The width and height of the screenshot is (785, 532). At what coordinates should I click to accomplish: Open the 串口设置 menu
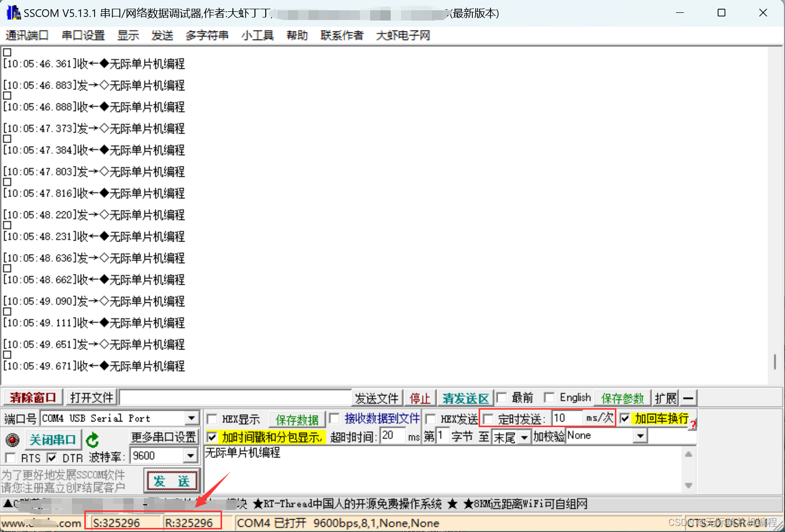coord(83,35)
